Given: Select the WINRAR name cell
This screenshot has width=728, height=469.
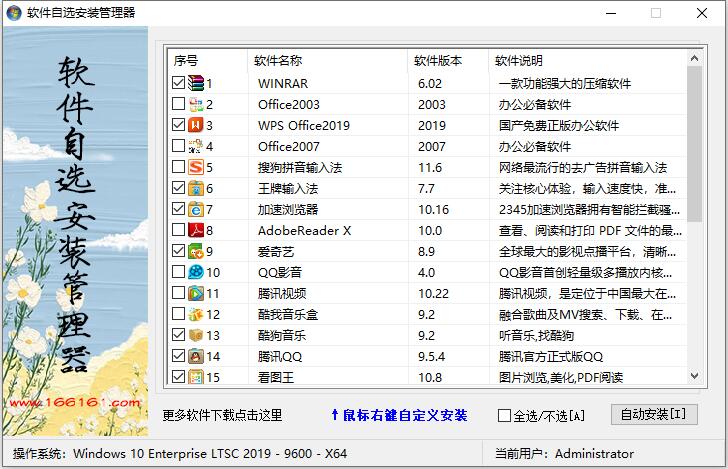Looking at the screenshot, I should click(x=283, y=84).
